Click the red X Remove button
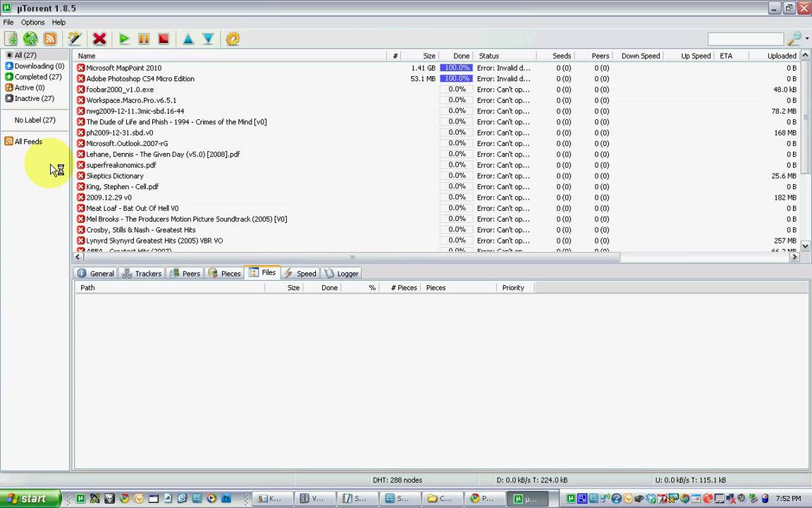Viewport: 812px width, 508px height. (x=99, y=39)
